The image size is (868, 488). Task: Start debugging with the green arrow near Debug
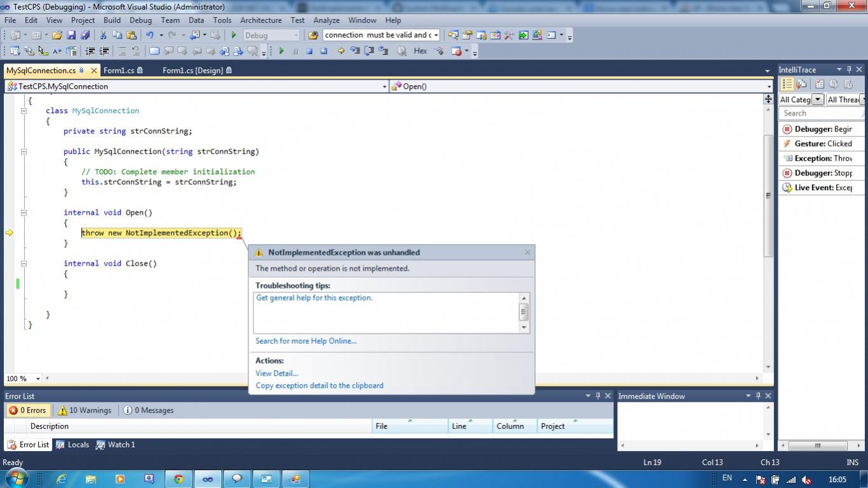coord(234,35)
